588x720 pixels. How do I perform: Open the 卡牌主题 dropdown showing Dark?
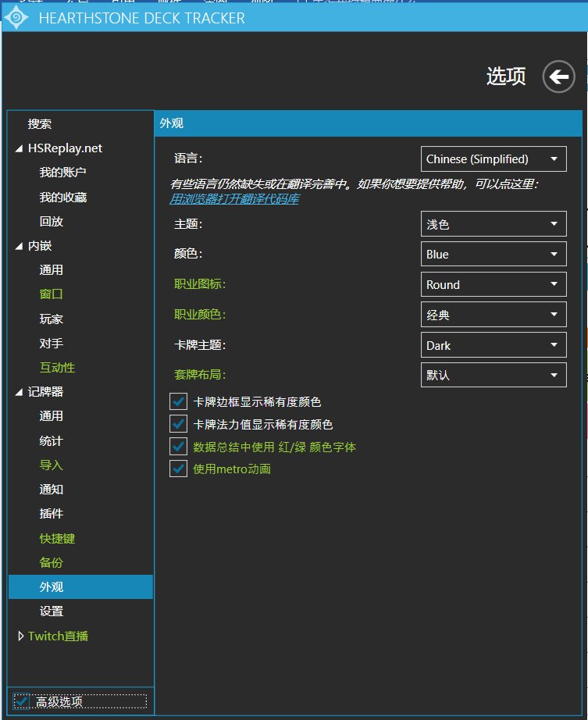494,345
